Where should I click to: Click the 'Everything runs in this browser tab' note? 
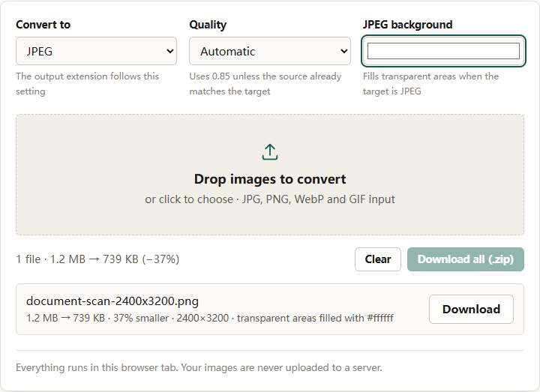click(199, 367)
